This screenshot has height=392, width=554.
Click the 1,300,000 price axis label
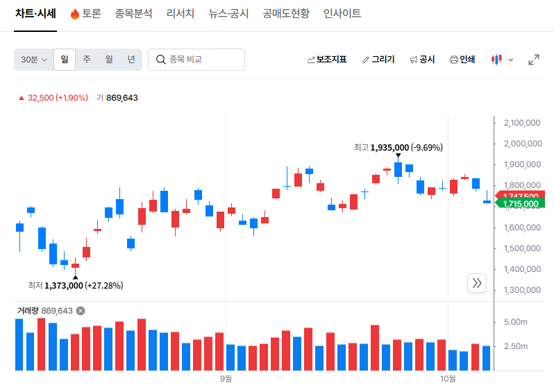[x=522, y=290]
